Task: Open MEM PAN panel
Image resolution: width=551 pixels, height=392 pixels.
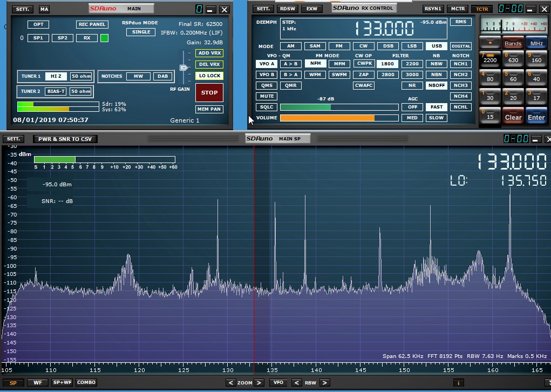Action: 209,109
